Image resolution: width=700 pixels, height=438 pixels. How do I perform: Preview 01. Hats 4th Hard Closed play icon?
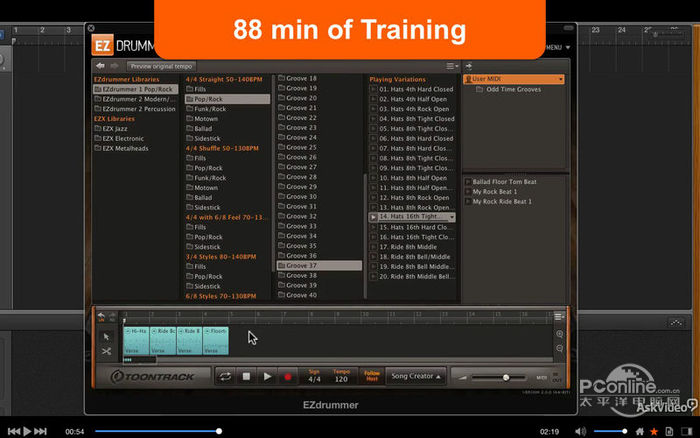[373, 89]
